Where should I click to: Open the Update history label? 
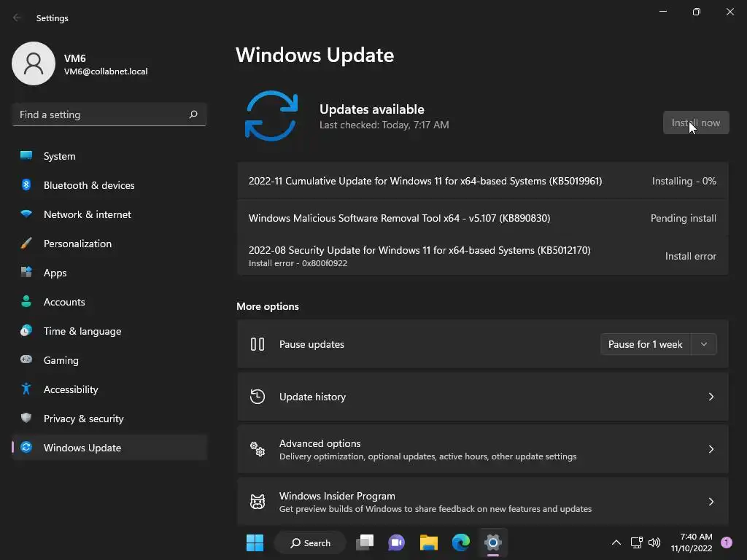[312, 396]
